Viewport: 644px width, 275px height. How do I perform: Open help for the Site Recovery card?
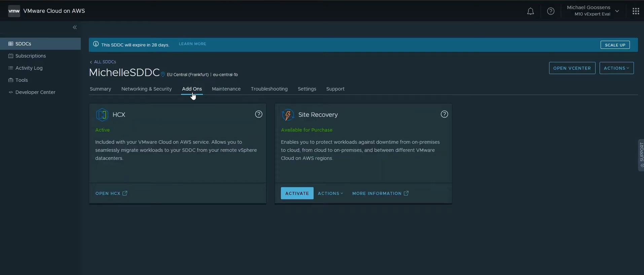pos(444,114)
